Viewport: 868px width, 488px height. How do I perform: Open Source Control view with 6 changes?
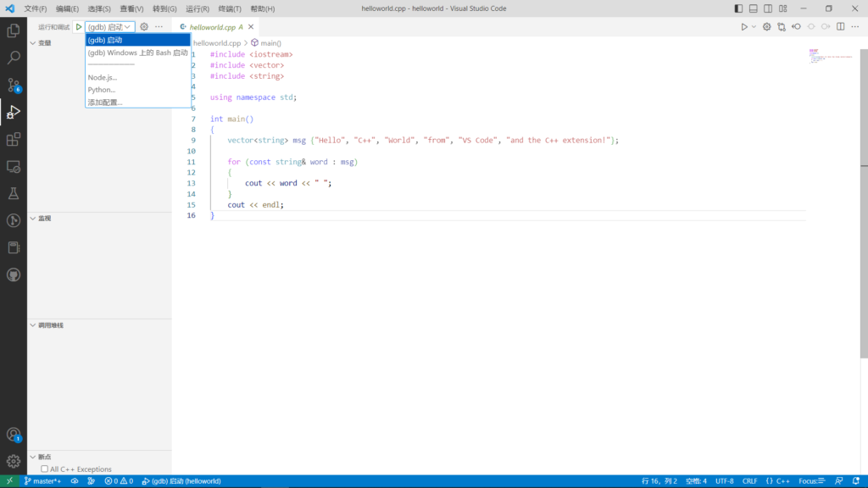click(14, 85)
